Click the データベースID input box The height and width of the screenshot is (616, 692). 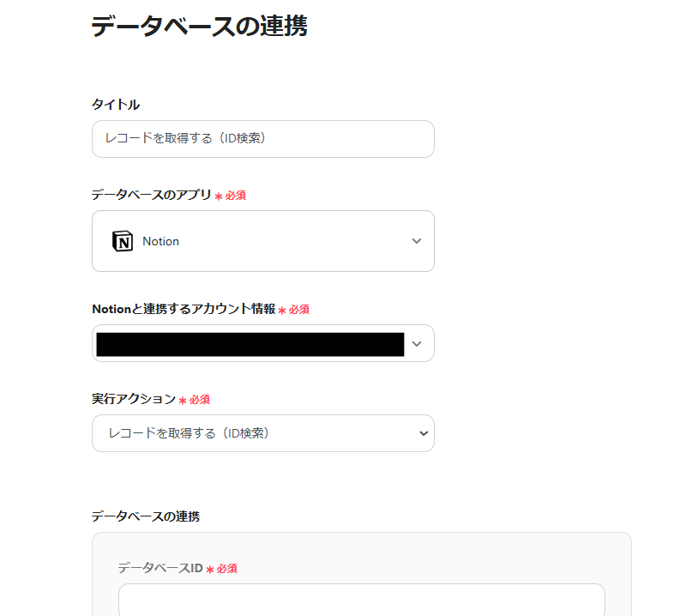pos(361,600)
